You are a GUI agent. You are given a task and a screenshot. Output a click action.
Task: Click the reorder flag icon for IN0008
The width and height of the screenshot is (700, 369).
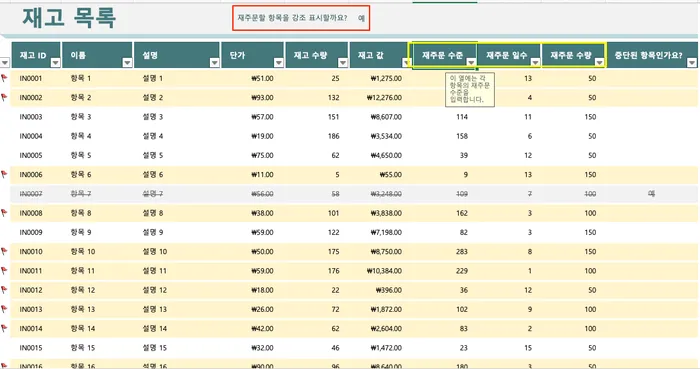click(x=4, y=213)
